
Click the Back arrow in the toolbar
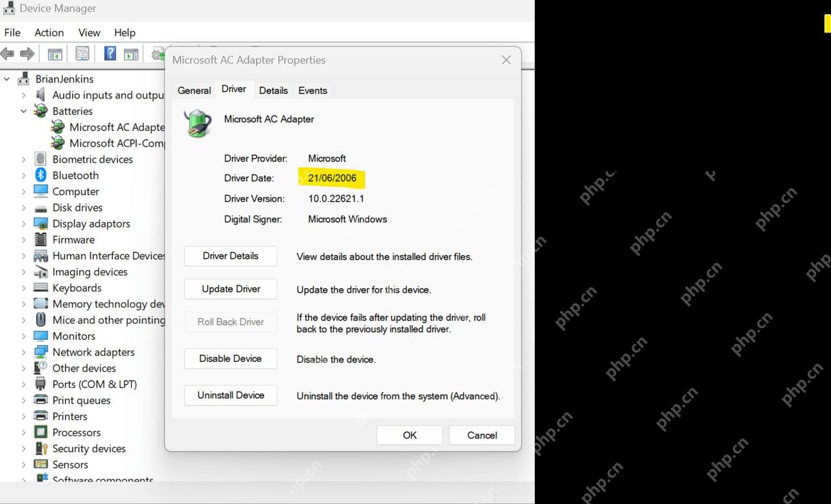pyautogui.click(x=8, y=54)
